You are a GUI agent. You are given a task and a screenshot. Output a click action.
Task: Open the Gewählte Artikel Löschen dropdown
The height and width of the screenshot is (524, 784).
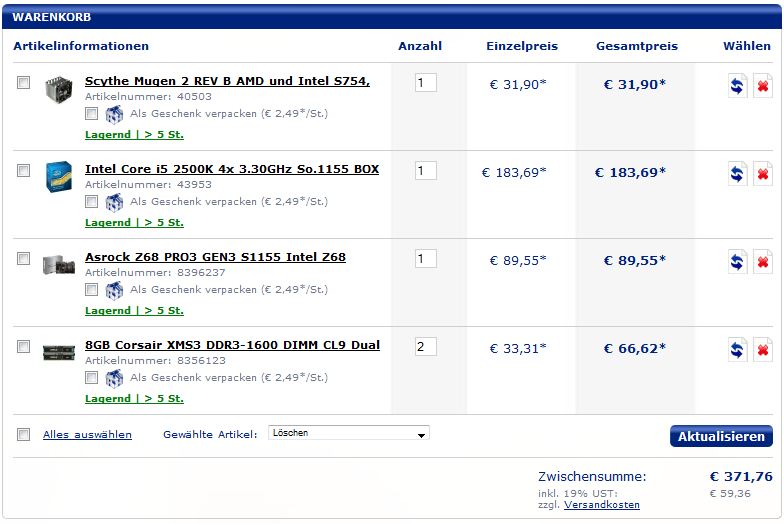348,433
